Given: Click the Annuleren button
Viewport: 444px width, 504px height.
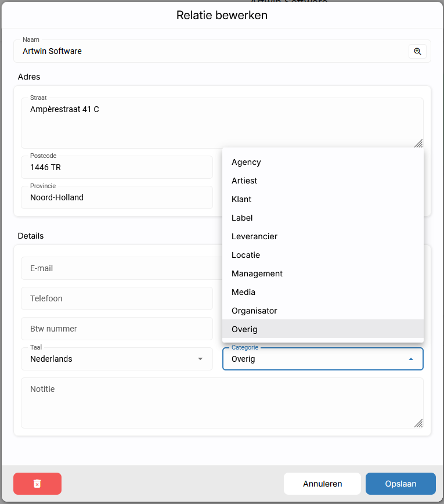Looking at the screenshot, I should 322,484.
